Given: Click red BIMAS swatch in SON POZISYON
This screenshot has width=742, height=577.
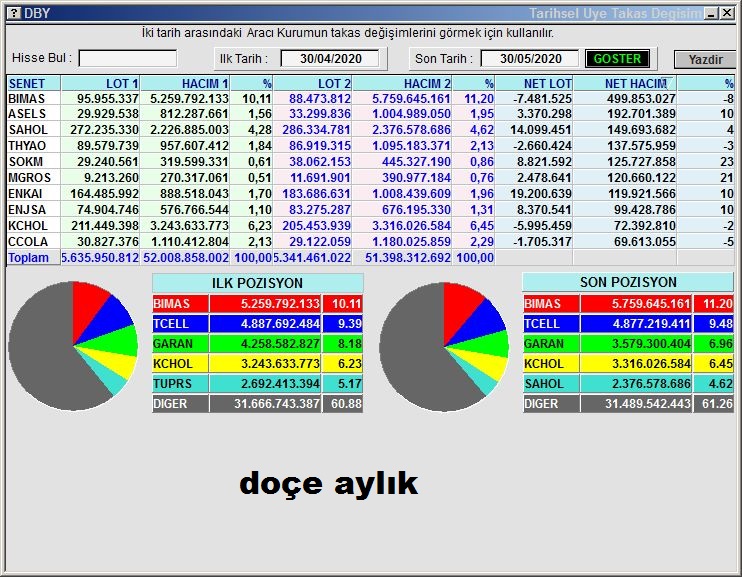Looking at the screenshot, I should 551,303.
